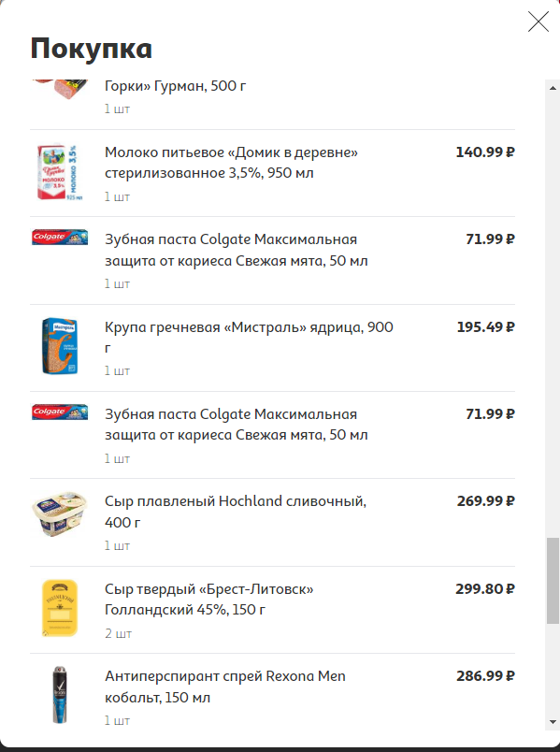Screen dimensions: 560x752
Task: Click the Покупка heading
Action: click(91, 49)
